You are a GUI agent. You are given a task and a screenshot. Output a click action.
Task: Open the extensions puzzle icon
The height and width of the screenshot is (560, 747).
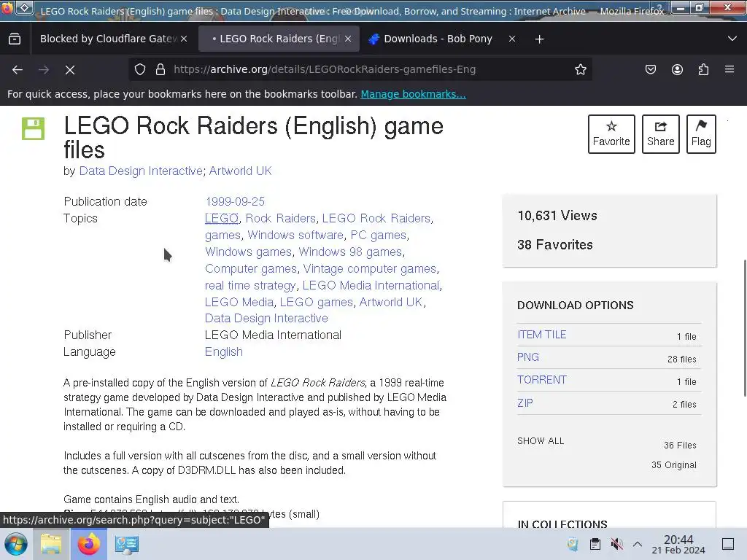click(x=703, y=69)
